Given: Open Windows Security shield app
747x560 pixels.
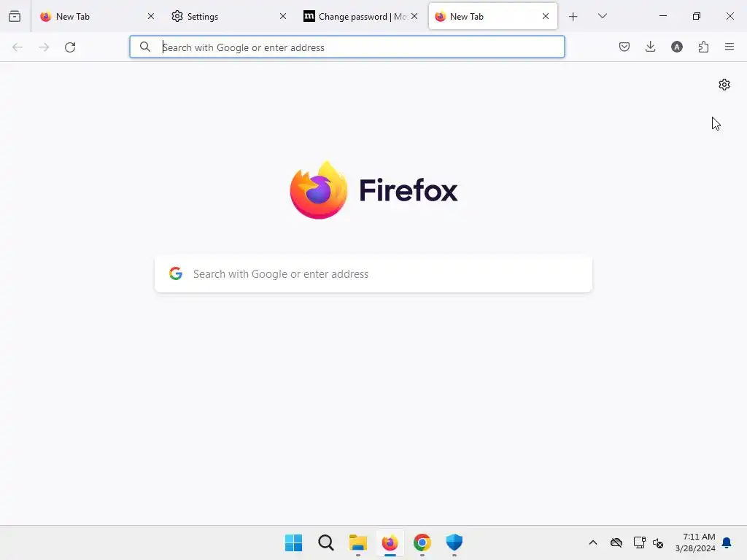Looking at the screenshot, I should pos(454,542).
